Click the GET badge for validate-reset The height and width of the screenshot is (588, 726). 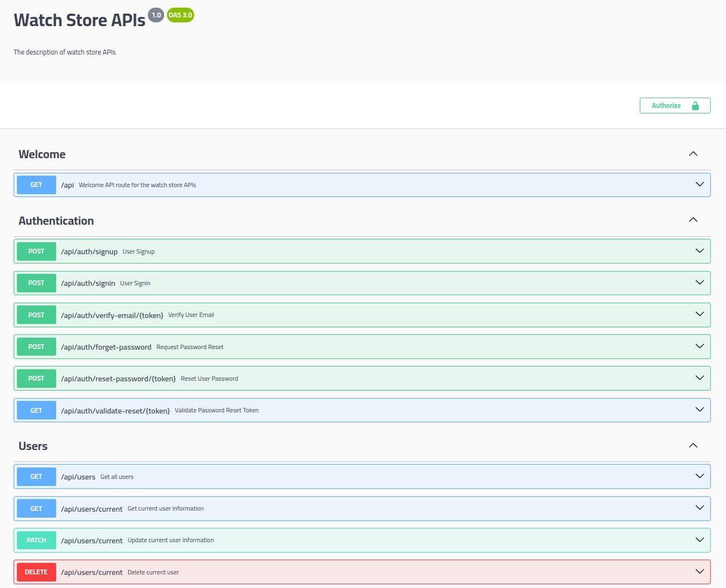37,410
